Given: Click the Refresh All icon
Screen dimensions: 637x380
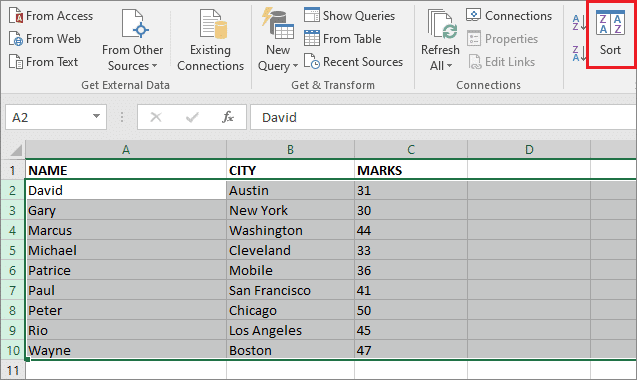Looking at the screenshot, I should pos(442,24).
